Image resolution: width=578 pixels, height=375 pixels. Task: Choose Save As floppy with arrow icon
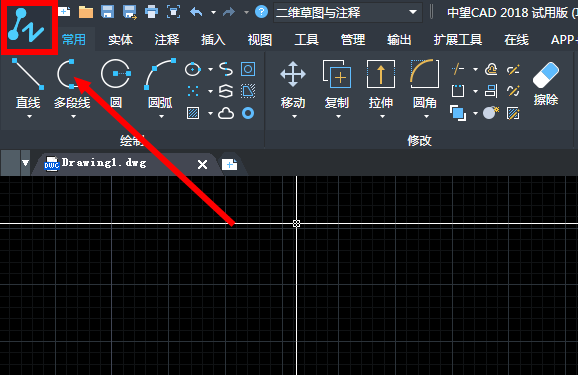tap(130, 12)
